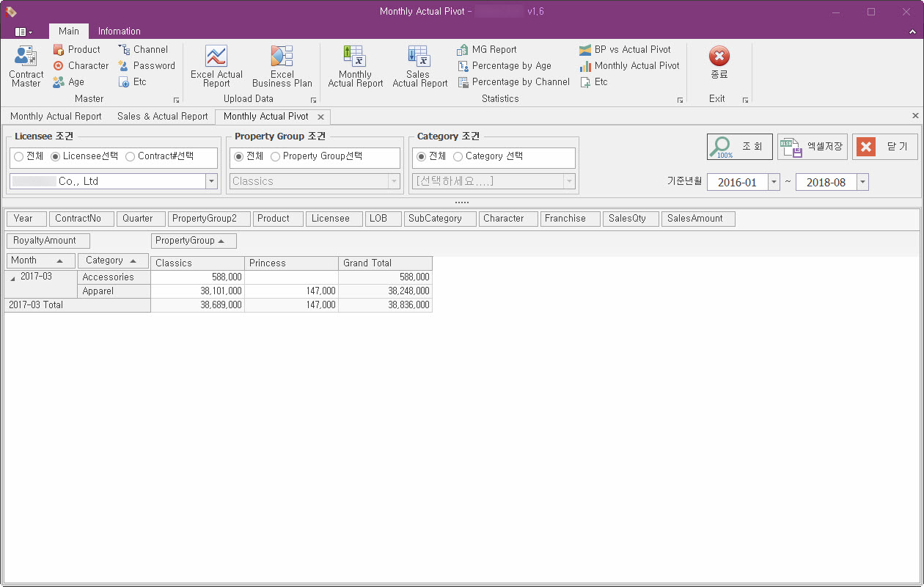Open Etc in Master group
The width and height of the screenshot is (924, 587).
pos(133,81)
